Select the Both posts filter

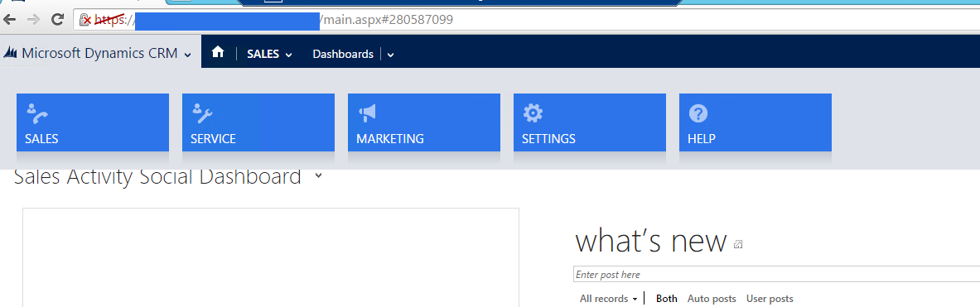(x=666, y=299)
